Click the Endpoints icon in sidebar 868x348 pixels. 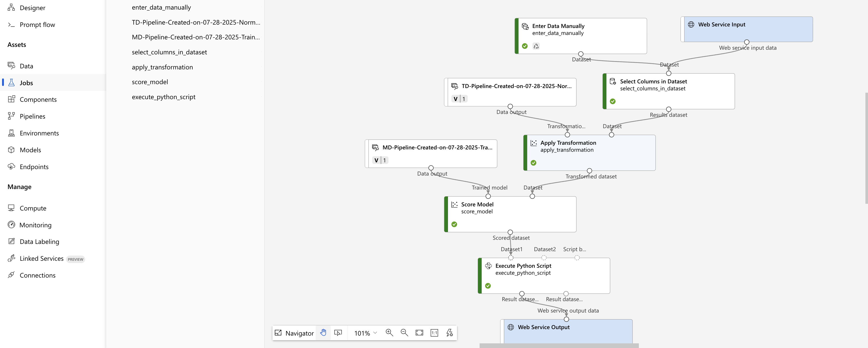pyautogui.click(x=11, y=166)
